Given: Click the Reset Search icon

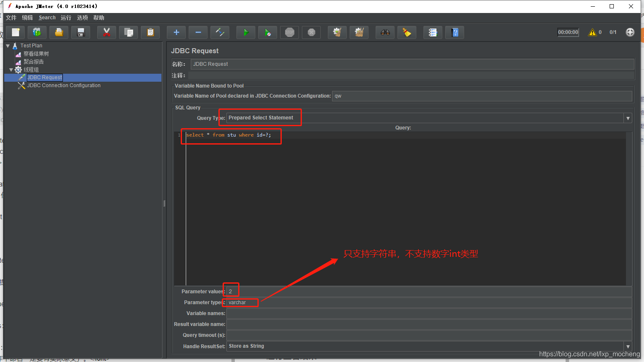Looking at the screenshot, I should [407, 32].
